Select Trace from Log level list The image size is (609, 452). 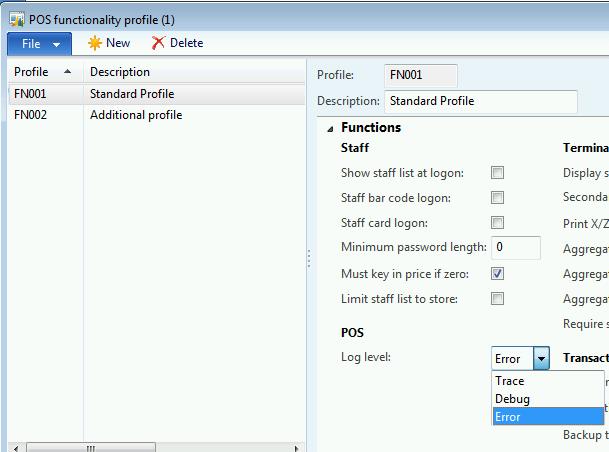pyautogui.click(x=509, y=381)
